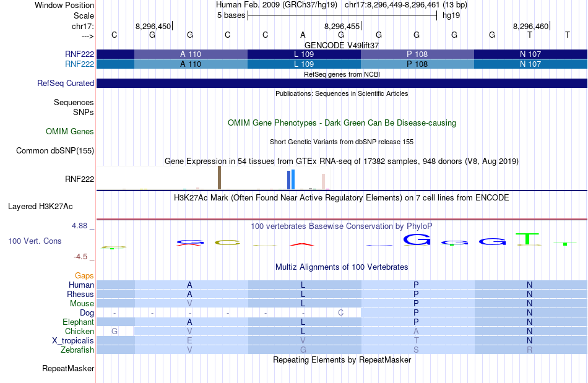Click 100 vertebrates Basewise Conservation title

[x=342, y=226]
